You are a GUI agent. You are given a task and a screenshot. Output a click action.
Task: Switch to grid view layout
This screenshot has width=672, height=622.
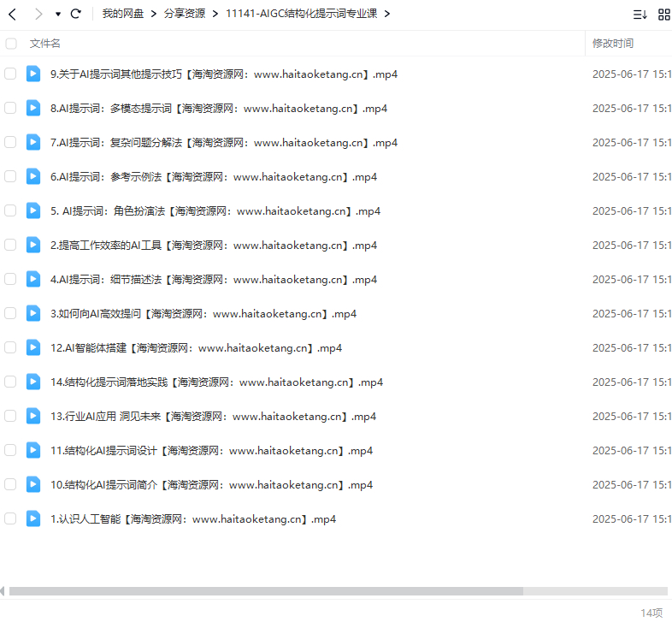663,15
